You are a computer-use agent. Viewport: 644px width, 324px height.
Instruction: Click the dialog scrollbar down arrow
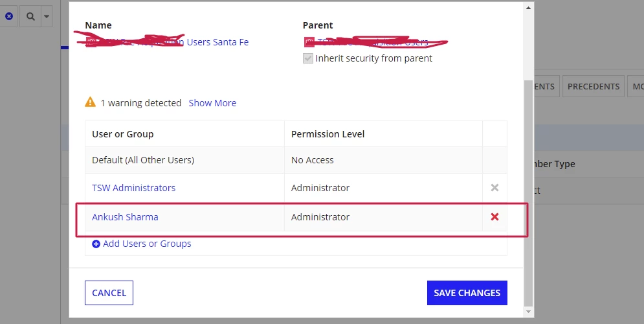pyautogui.click(x=529, y=312)
